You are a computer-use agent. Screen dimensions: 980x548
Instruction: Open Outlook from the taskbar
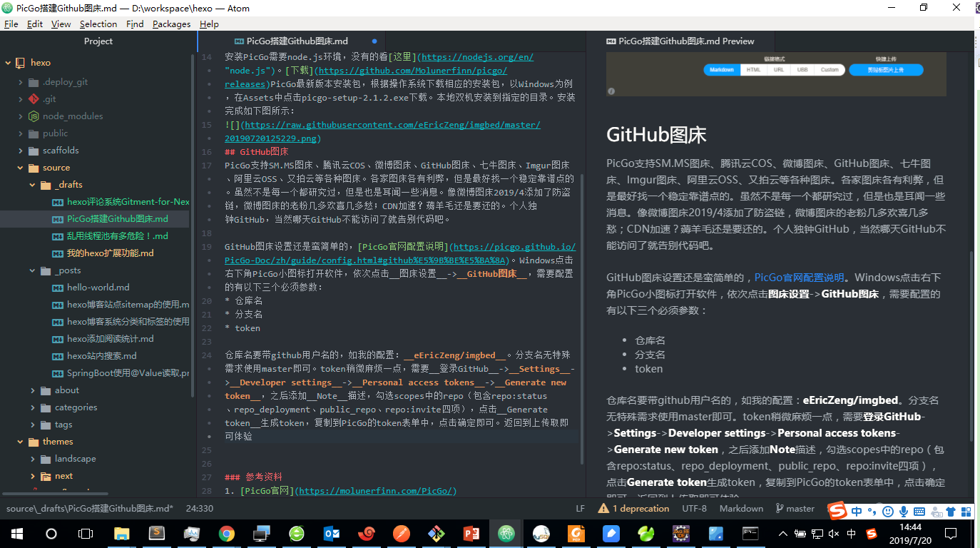[332, 533]
